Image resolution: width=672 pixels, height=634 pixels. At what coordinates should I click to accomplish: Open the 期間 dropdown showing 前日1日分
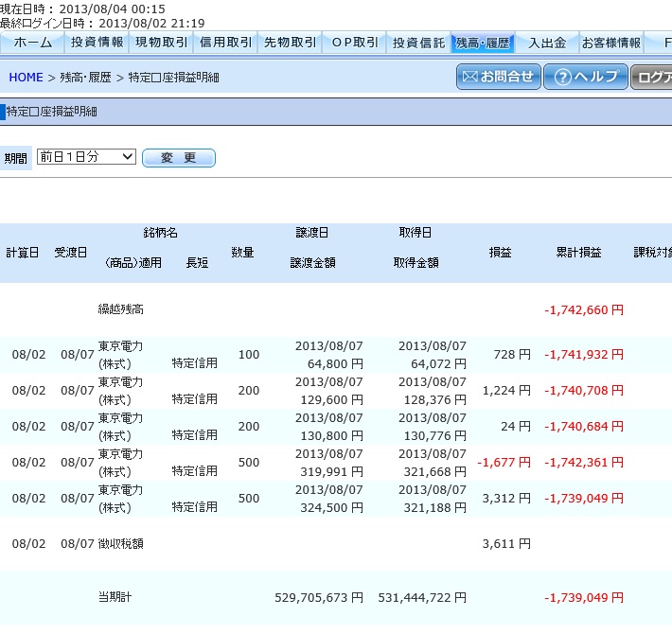[86, 157]
